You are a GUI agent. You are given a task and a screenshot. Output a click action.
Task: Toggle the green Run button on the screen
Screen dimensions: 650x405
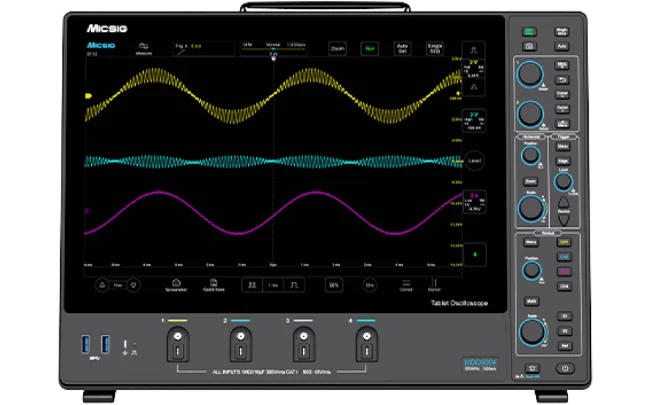pos(369,49)
